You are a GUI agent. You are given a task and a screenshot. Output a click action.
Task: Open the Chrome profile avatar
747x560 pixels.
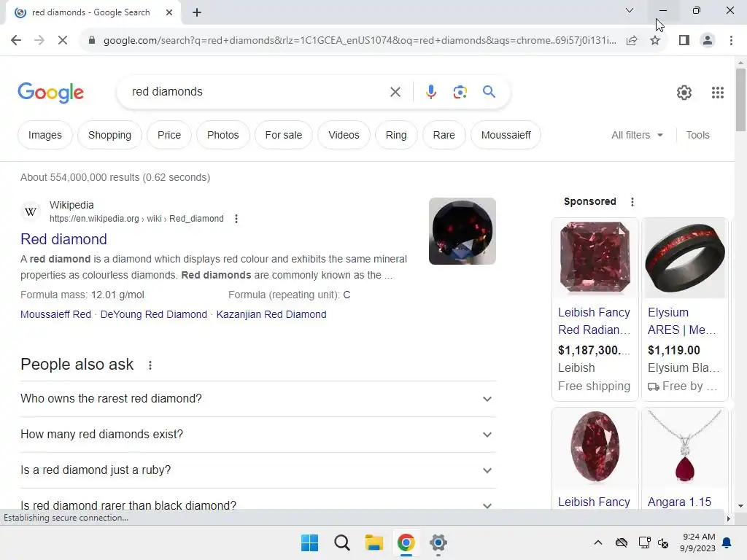pos(708,41)
